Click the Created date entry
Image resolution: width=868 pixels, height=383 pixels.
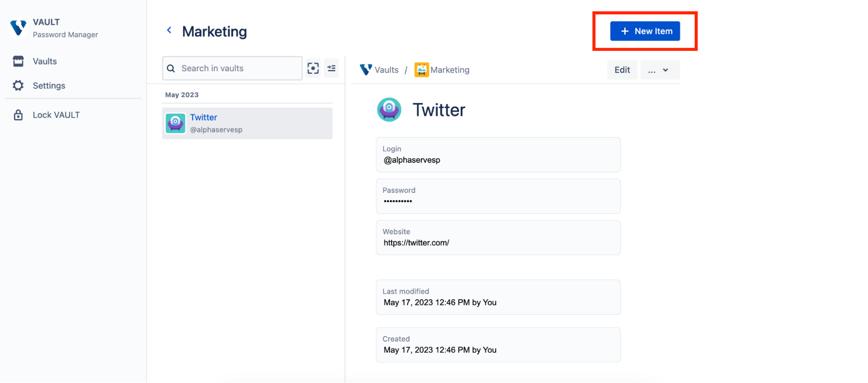pyautogui.click(x=498, y=345)
